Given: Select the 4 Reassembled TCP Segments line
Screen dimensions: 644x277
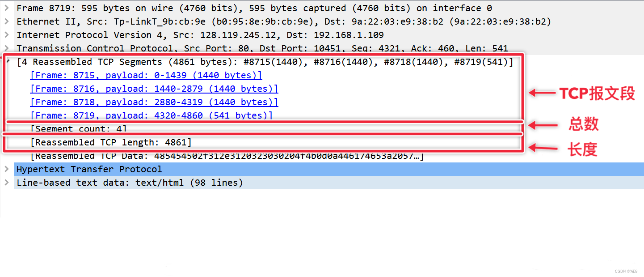Looking at the screenshot, I should click(265, 62).
